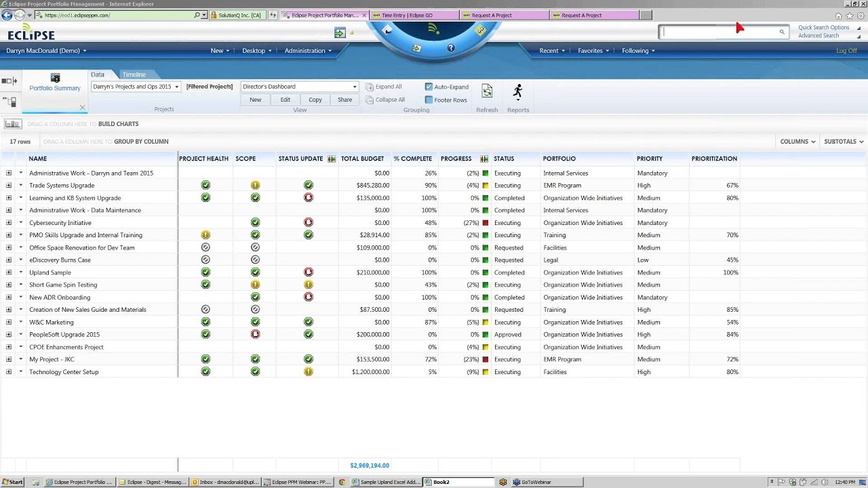868x488 pixels.
Task: Open the Favorites menu
Action: [x=593, y=51]
